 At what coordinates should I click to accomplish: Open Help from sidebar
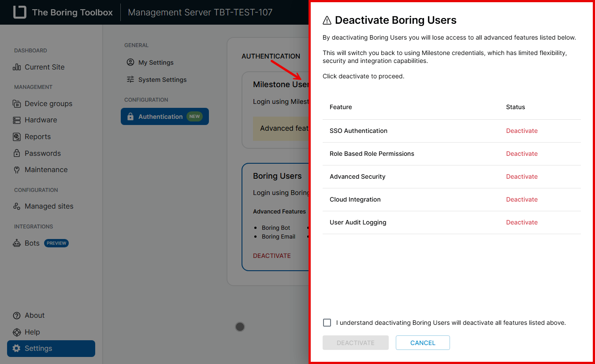(32, 332)
